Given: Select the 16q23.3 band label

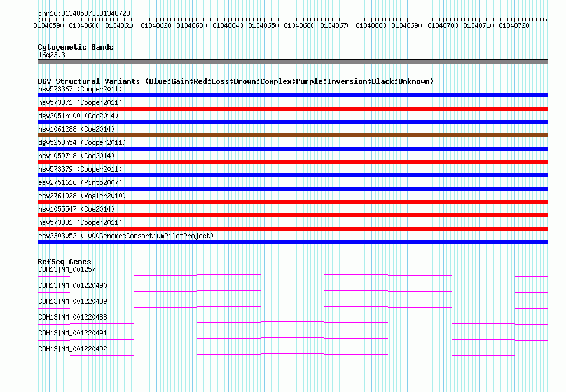Looking at the screenshot, I should pos(52,55).
